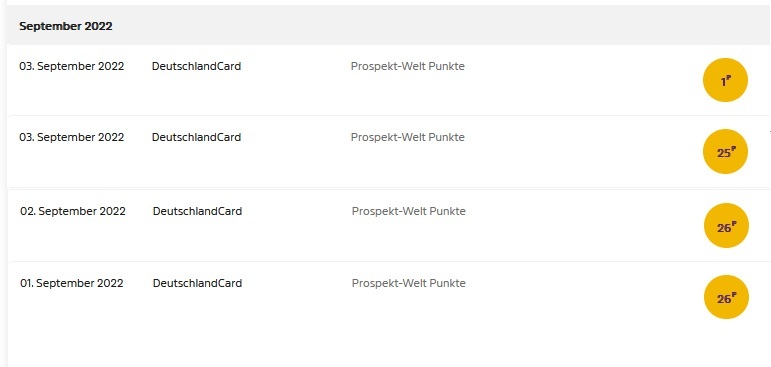771x367 pixels.
Task: Click the 25 points yellow badge
Action: coord(725,152)
